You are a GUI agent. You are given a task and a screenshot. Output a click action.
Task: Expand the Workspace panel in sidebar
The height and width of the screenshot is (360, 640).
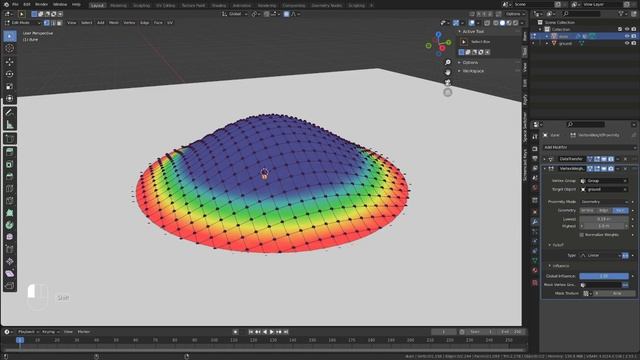(473, 71)
